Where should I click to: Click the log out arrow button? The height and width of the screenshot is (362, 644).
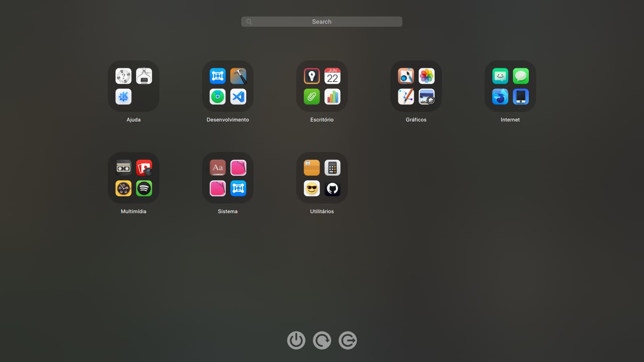pyautogui.click(x=348, y=340)
